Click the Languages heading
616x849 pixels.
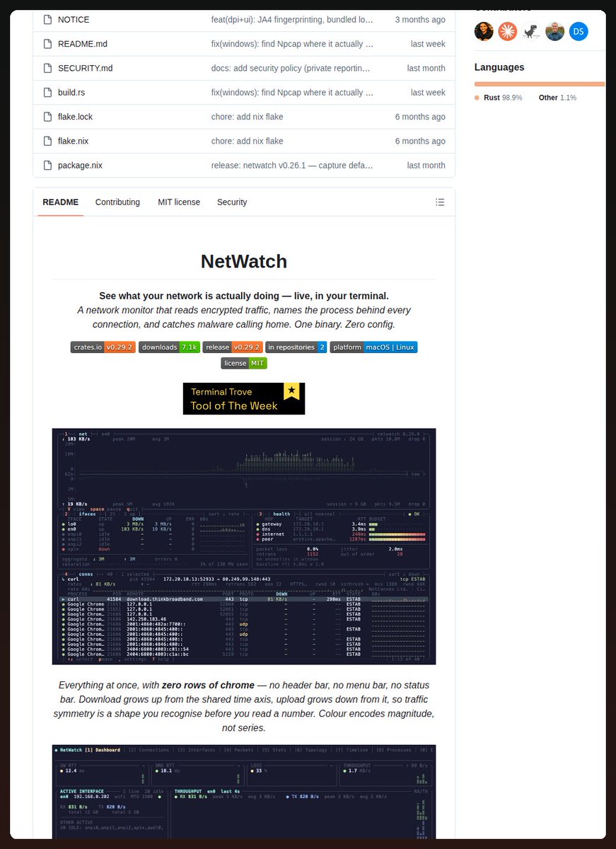(x=499, y=67)
